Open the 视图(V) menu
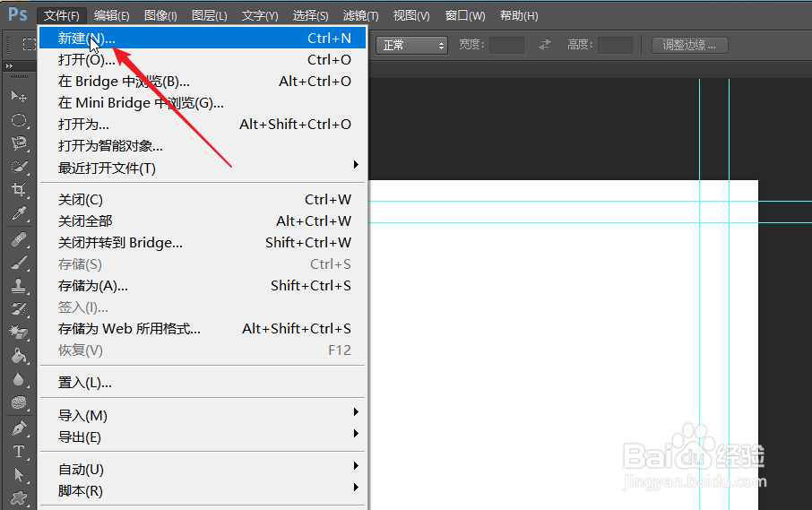812x510 pixels. coord(411,15)
